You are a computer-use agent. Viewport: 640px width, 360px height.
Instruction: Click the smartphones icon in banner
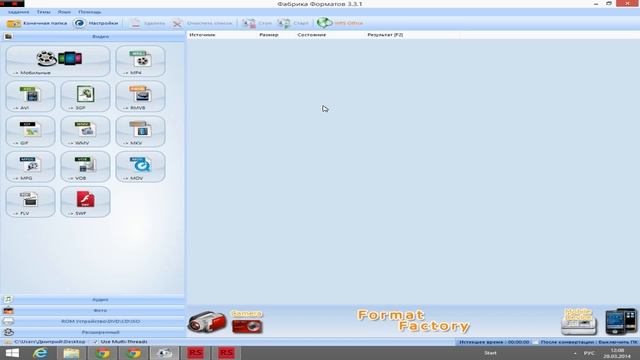621,322
